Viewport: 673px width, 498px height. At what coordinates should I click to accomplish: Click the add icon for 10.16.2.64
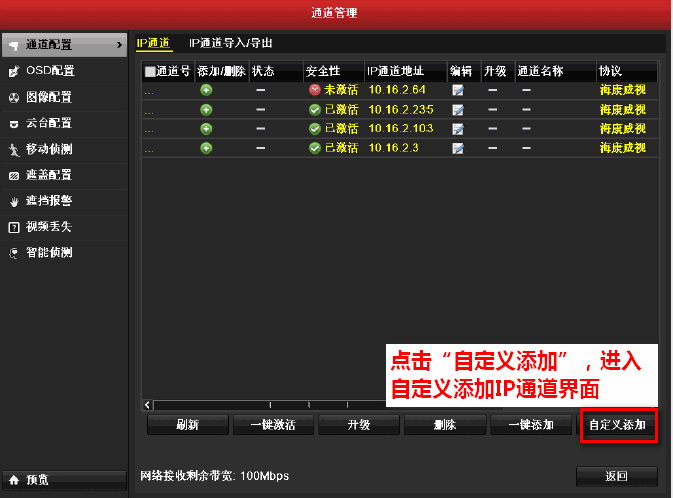click(x=206, y=90)
